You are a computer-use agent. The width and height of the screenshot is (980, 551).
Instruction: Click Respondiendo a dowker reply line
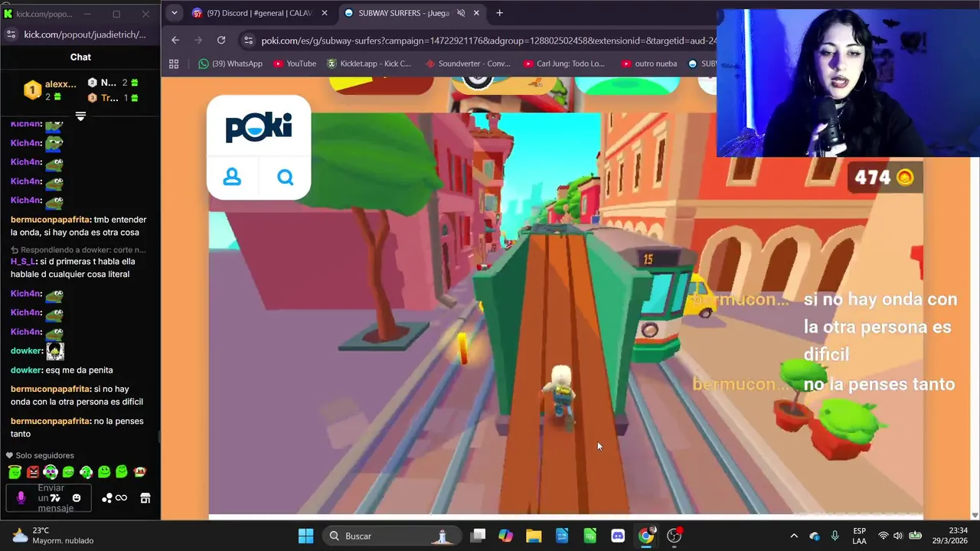[x=78, y=249]
